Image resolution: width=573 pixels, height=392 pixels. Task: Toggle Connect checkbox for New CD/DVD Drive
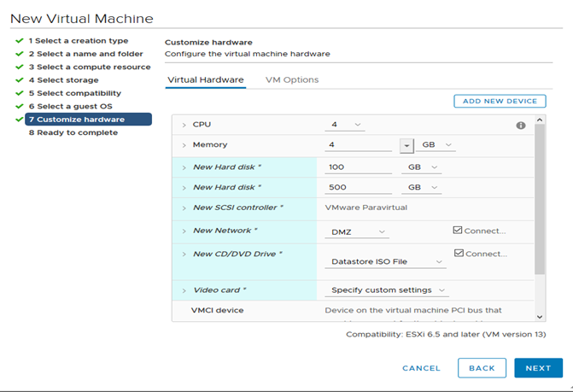pyautogui.click(x=459, y=253)
